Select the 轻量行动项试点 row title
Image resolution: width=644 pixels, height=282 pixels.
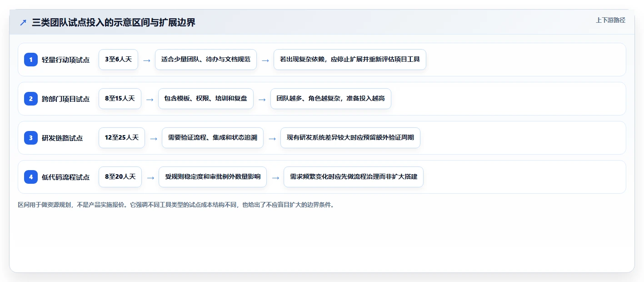coord(65,60)
